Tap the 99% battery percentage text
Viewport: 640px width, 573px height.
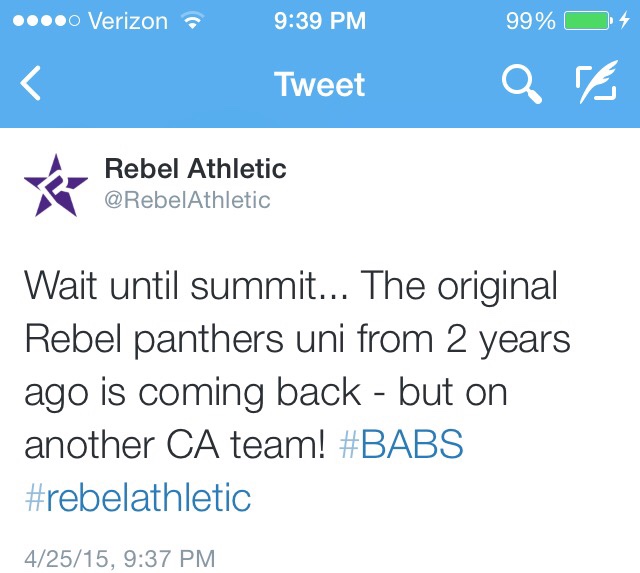(531, 21)
